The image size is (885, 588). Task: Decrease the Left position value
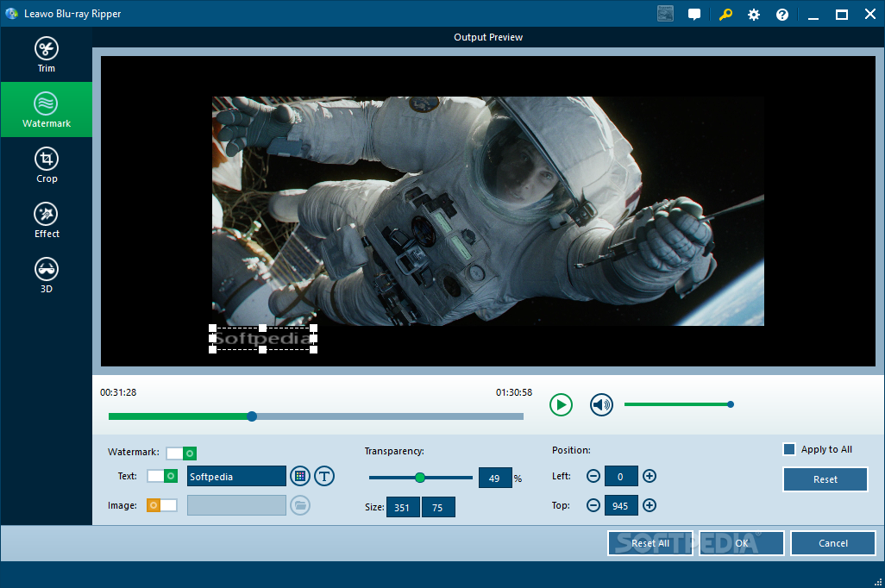point(593,476)
